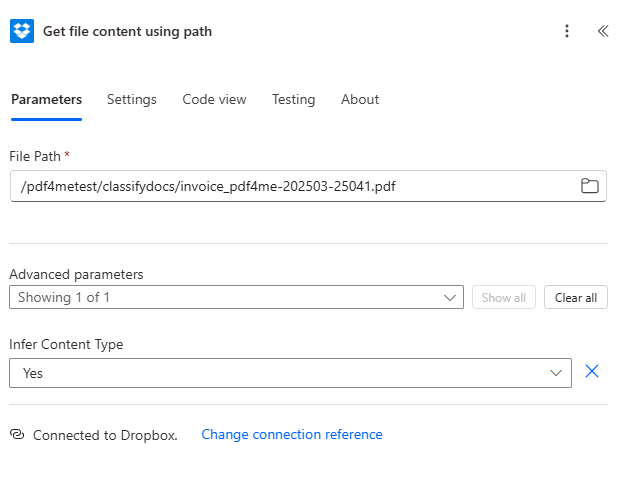The height and width of the screenshot is (486, 619).
Task: Collapse the action panel with double chevron
Action: tap(602, 31)
